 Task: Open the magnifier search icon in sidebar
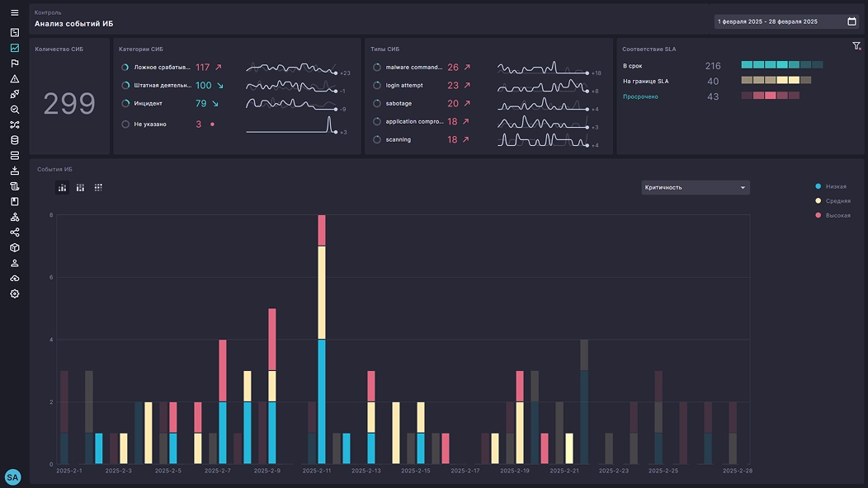(x=14, y=110)
